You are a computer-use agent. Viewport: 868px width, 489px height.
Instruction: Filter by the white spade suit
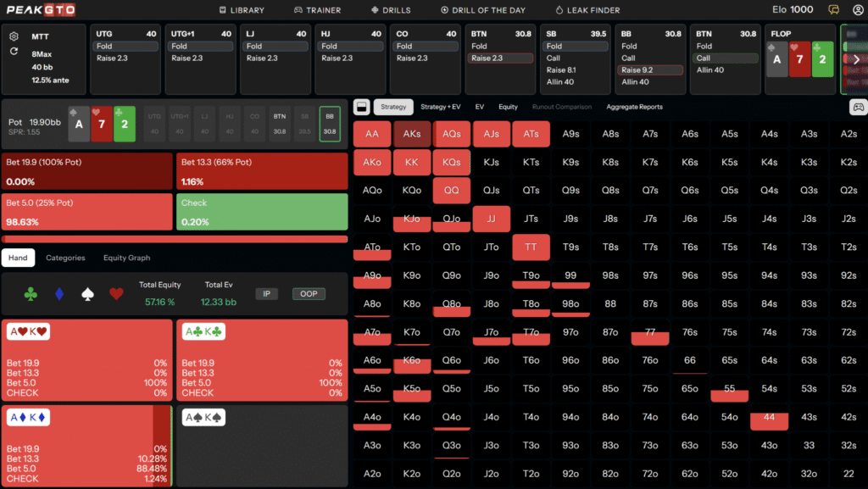point(87,294)
